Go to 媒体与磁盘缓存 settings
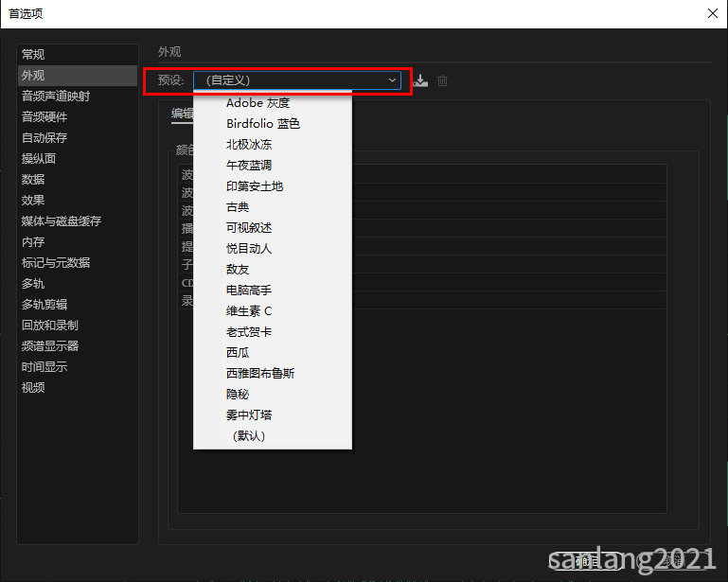 pos(78,221)
